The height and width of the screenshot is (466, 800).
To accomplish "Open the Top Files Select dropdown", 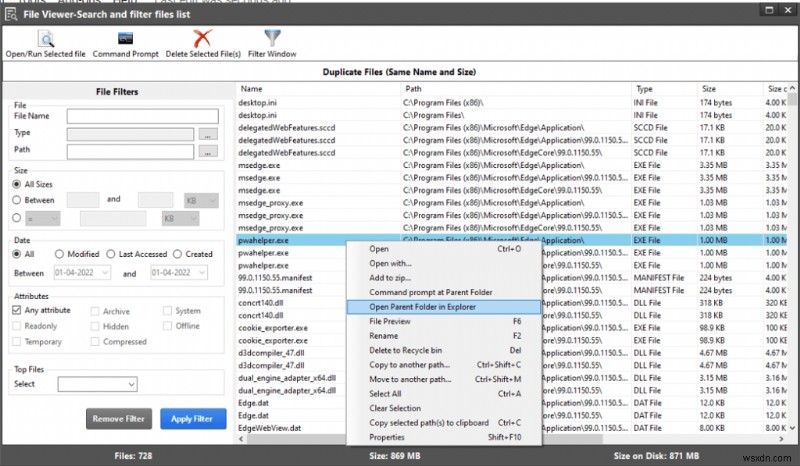I will (x=97, y=384).
